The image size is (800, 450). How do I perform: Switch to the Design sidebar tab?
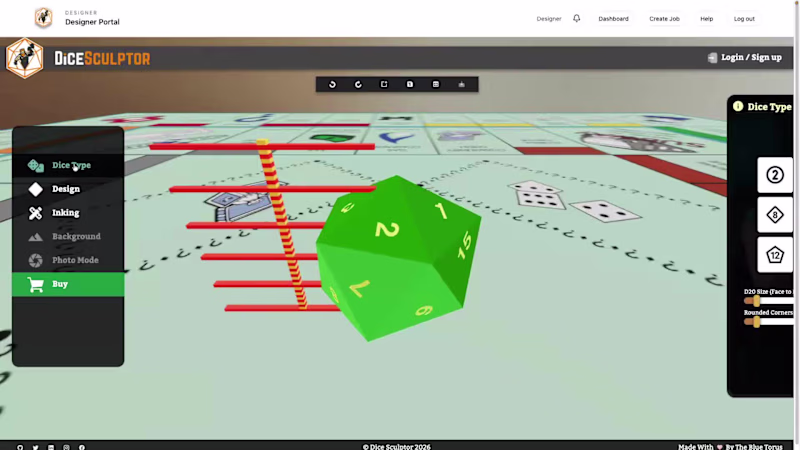coord(68,189)
